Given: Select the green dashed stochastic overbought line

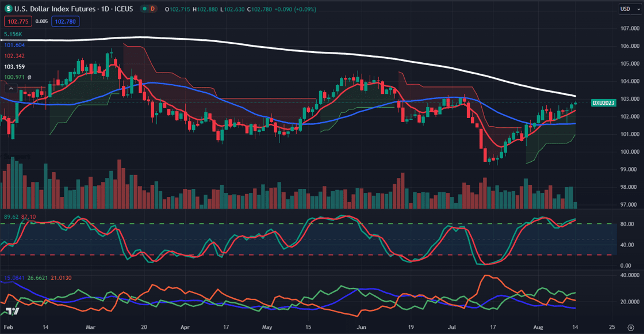Looking at the screenshot, I should (308, 224).
